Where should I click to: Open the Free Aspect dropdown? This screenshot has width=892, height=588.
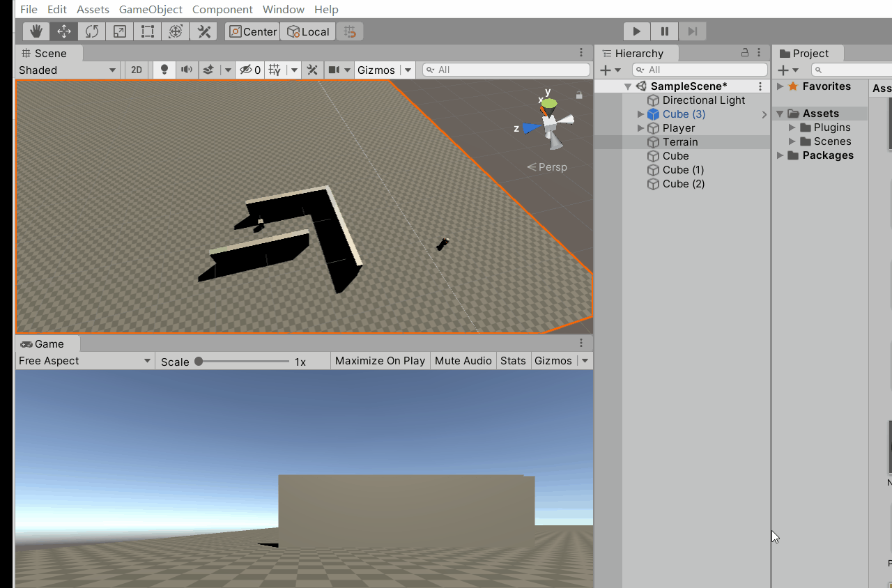click(x=84, y=361)
